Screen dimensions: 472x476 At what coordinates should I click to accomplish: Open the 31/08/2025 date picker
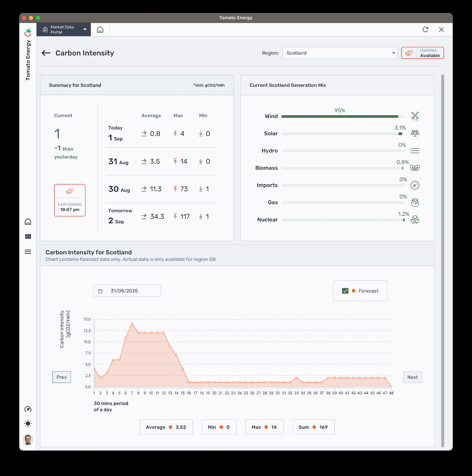tap(127, 291)
